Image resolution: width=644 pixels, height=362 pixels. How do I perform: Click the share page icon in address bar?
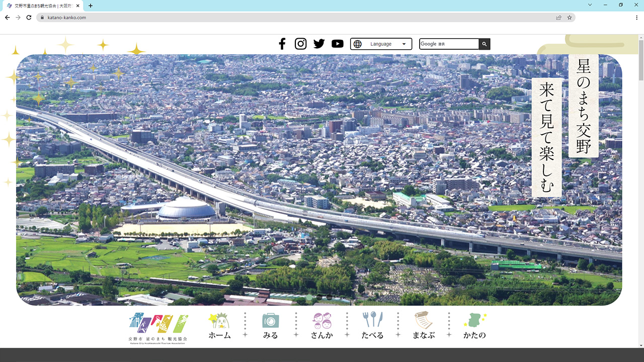point(558,17)
